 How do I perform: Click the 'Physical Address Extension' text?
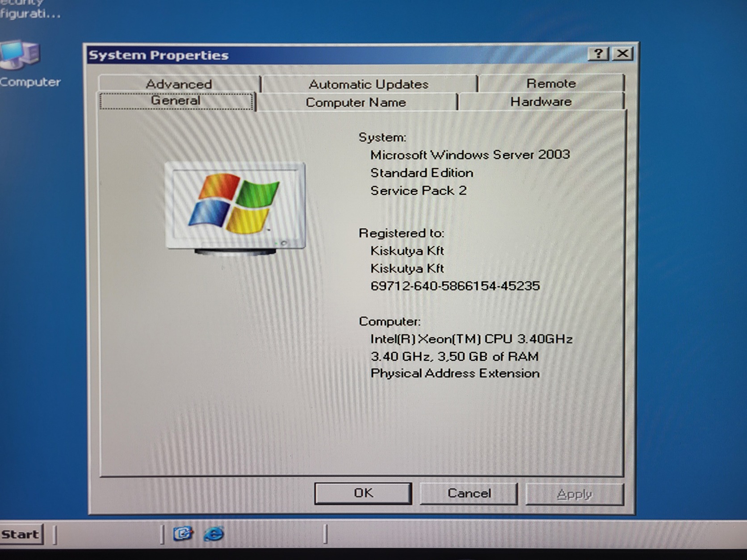pos(455,373)
